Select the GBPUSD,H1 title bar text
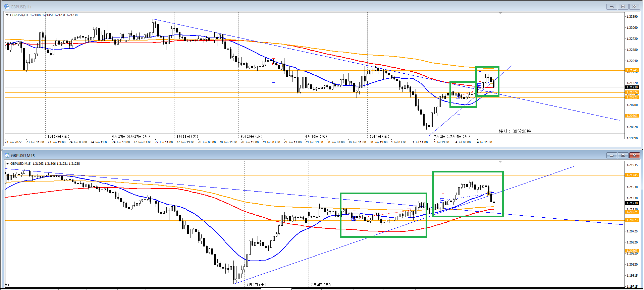Screen dimensions: 644x290 click(21, 7)
